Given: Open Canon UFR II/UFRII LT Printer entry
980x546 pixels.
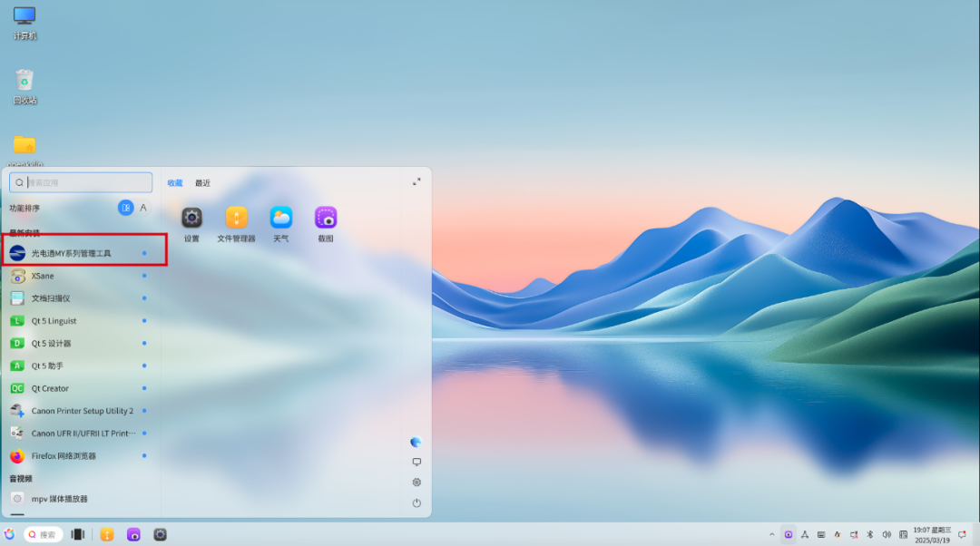Looking at the screenshot, I should click(x=82, y=433).
